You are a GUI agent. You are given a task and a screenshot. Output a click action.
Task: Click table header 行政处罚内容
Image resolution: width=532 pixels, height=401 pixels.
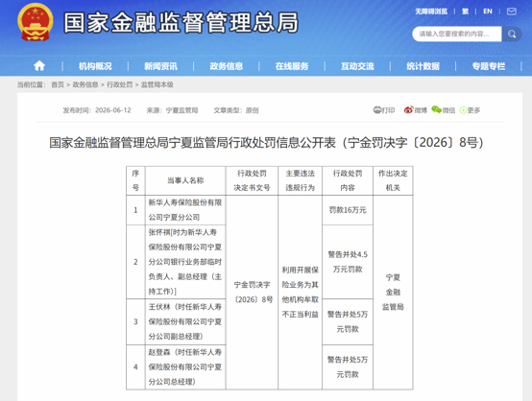pyautogui.click(x=348, y=180)
